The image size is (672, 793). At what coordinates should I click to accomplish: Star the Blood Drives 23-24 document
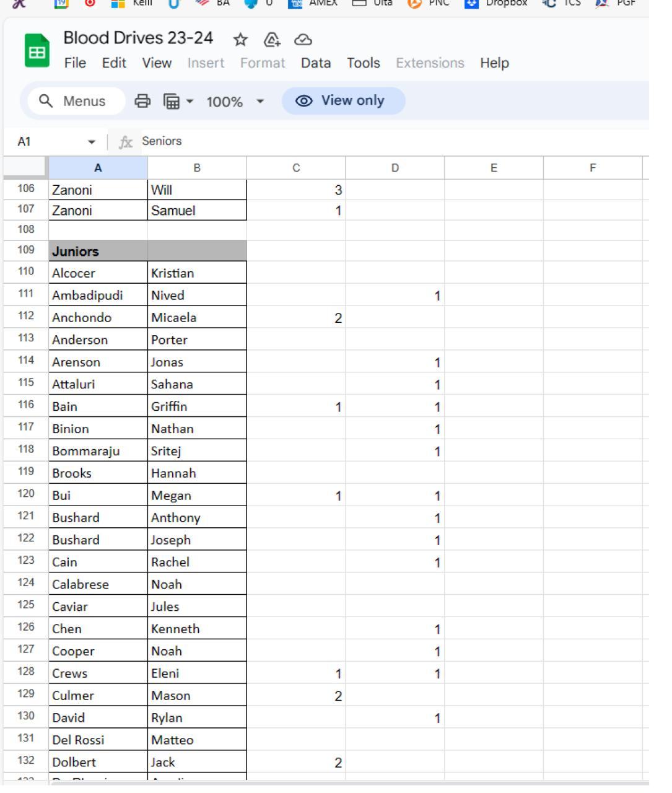(x=240, y=40)
